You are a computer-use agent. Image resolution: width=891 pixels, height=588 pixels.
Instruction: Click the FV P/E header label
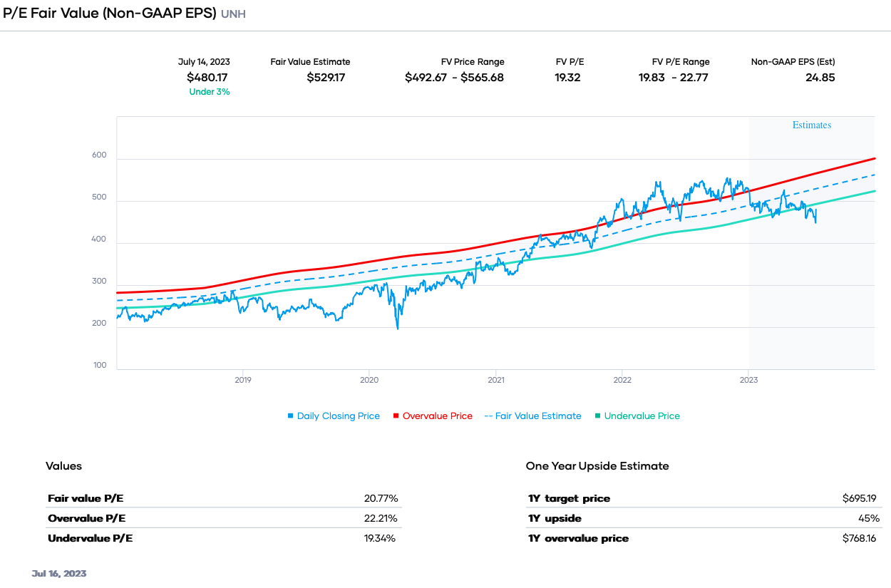pyautogui.click(x=570, y=62)
